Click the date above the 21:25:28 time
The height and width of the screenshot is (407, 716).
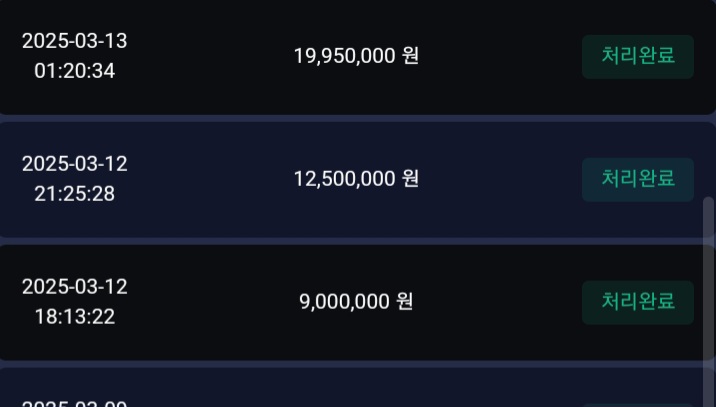click(x=74, y=164)
